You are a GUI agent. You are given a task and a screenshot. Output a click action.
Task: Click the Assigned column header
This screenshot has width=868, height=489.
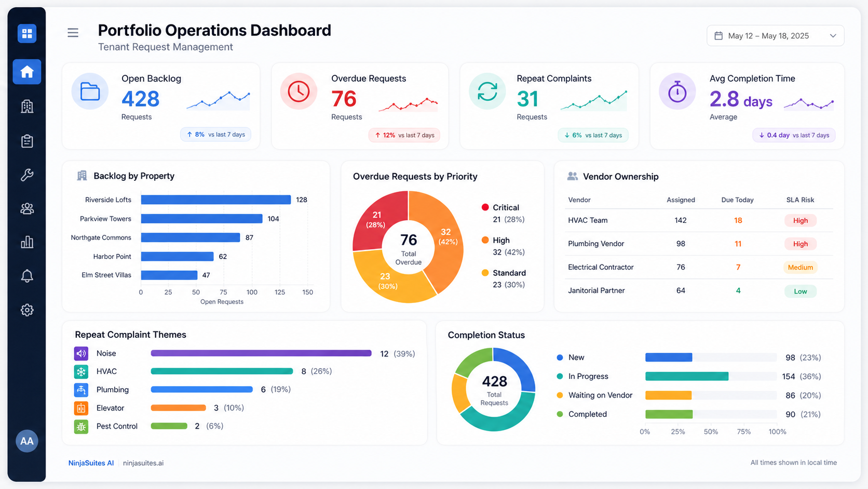point(681,200)
